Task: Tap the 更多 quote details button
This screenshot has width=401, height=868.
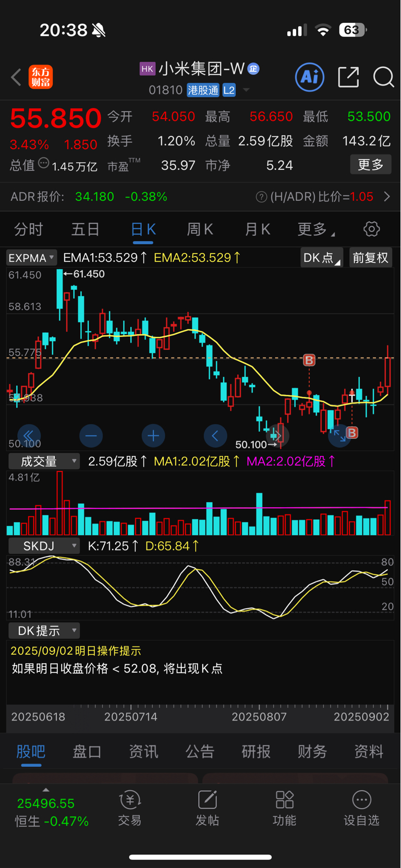Action: coord(371,165)
